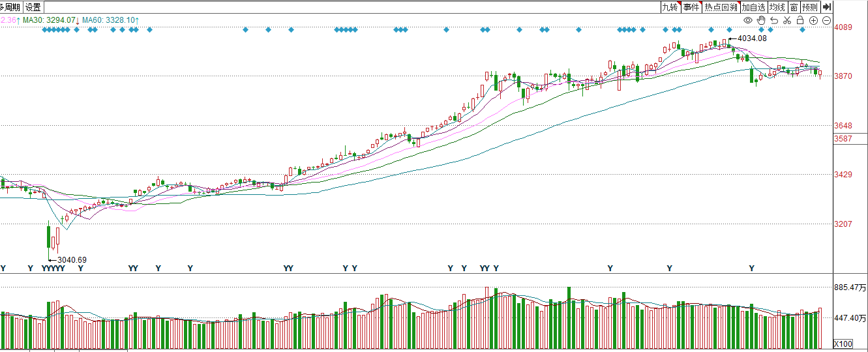Click the 3040.69 low price label
This screenshot has width=868, height=352.
[x=72, y=259]
